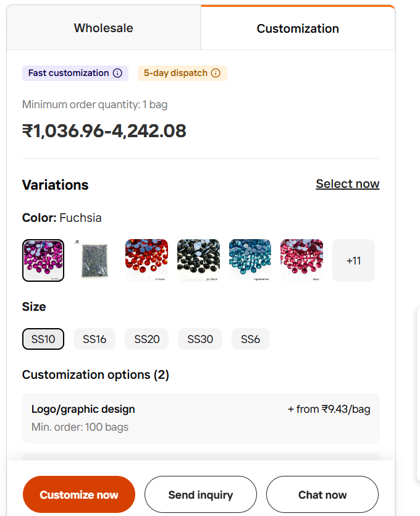
Task: Pick size SS20 option
Action: coord(146,339)
